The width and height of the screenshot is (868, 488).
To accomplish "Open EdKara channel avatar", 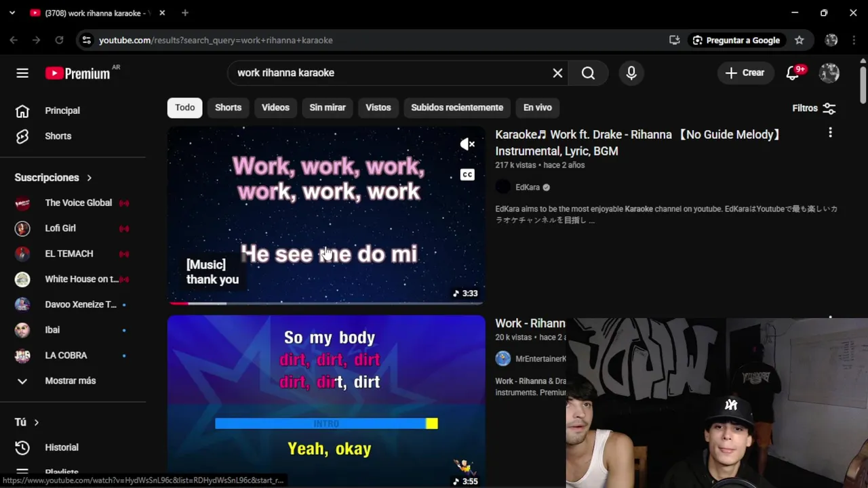I will (502, 187).
